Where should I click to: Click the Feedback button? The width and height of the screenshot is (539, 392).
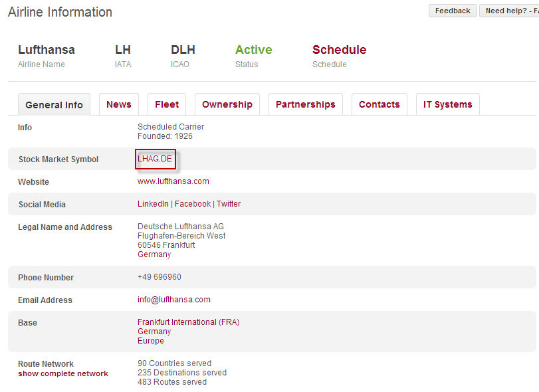click(453, 11)
